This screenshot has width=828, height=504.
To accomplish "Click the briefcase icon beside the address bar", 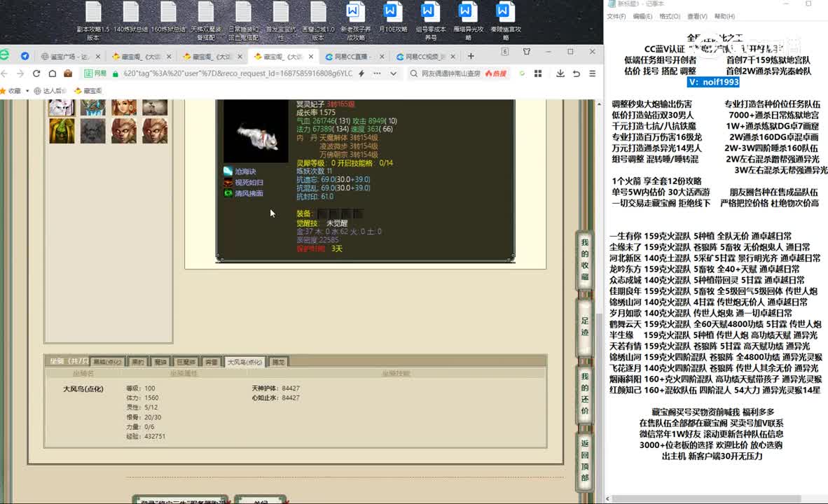I will [x=68, y=73].
